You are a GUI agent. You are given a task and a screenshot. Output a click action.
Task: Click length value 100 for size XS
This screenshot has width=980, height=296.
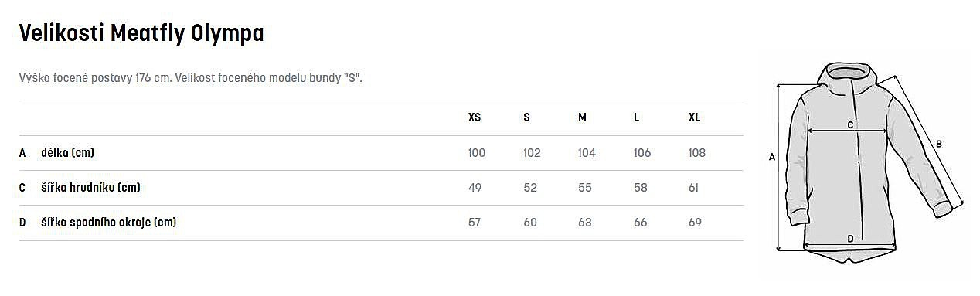point(477,153)
